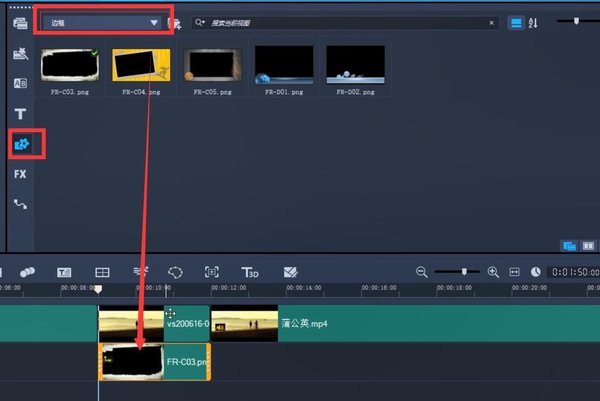Select the FR-C04.png frame thumbnail

coord(138,64)
